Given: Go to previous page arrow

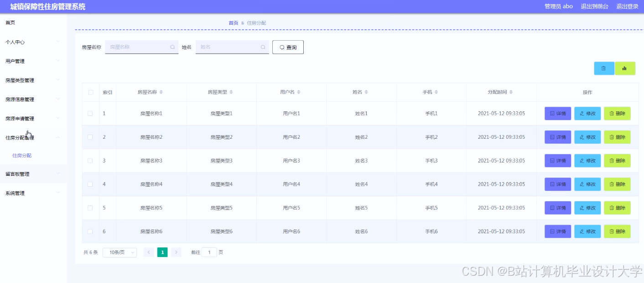Looking at the screenshot, I should point(149,252).
